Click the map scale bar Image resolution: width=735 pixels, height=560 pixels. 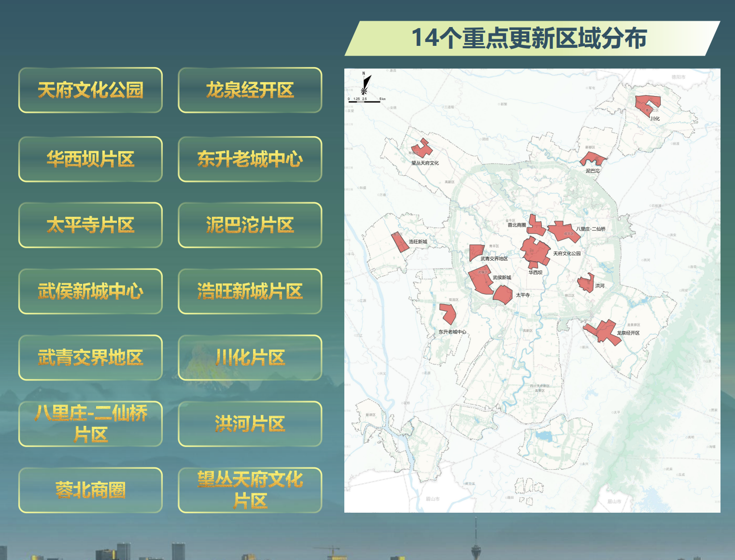point(367,100)
